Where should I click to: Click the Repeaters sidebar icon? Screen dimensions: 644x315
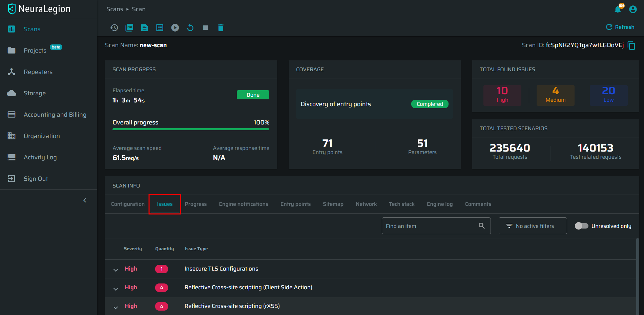pos(12,72)
